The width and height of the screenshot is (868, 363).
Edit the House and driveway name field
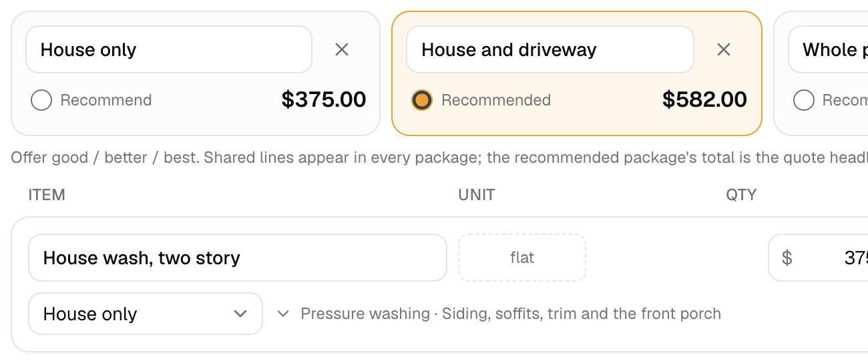(x=550, y=49)
